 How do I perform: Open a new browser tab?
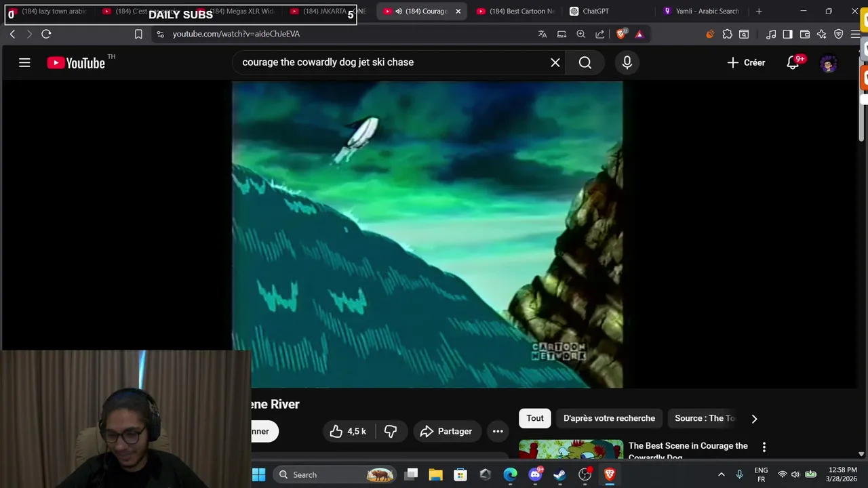point(759,11)
